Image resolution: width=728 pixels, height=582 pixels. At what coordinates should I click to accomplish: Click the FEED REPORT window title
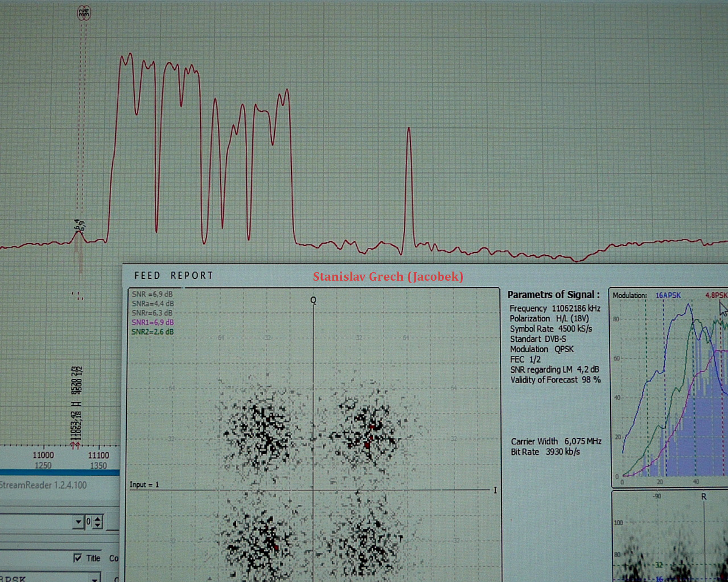pyautogui.click(x=174, y=276)
